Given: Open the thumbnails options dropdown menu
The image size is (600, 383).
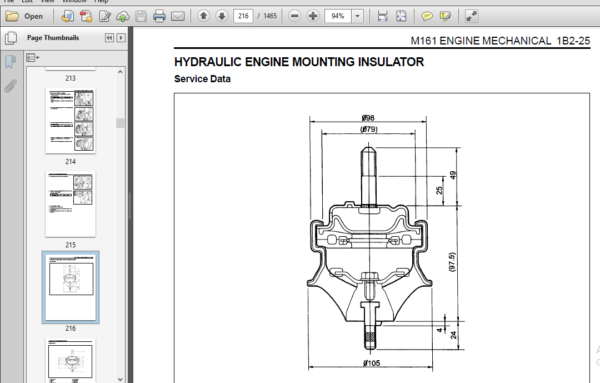Looking at the screenshot, I should pyautogui.click(x=33, y=58).
